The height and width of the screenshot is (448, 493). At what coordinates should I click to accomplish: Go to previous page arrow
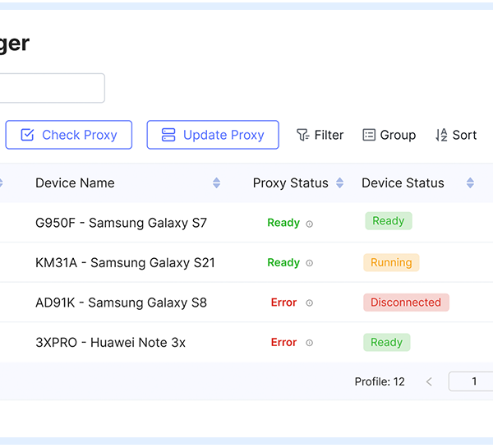pos(429,382)
